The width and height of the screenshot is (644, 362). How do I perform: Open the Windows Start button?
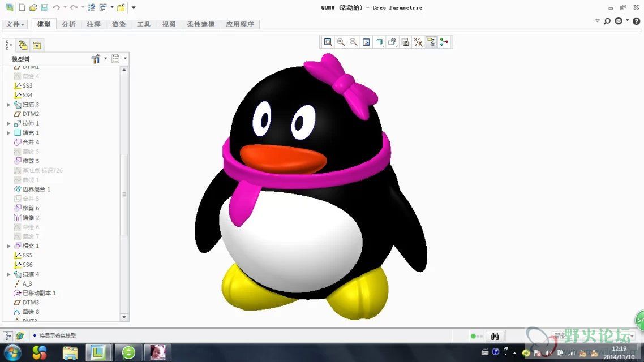pyautogui.click(x=12, y=352)
